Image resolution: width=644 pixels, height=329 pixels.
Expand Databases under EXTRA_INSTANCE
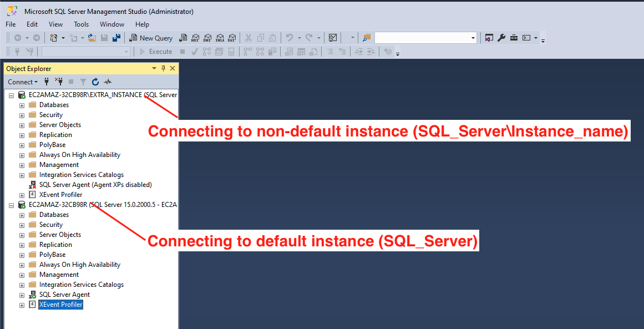(x=22, y=105)
